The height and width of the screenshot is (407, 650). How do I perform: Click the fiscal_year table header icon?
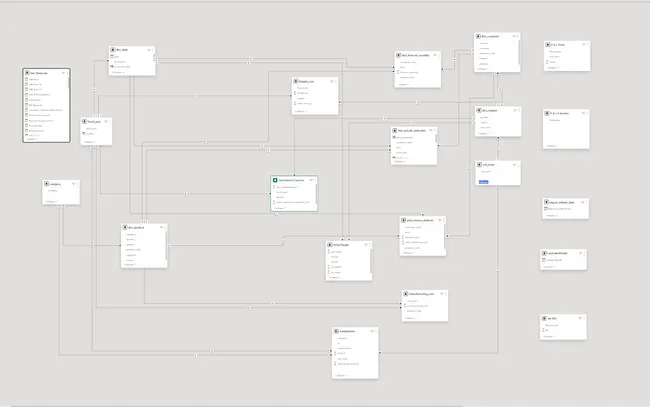click(x=85, y=122)
